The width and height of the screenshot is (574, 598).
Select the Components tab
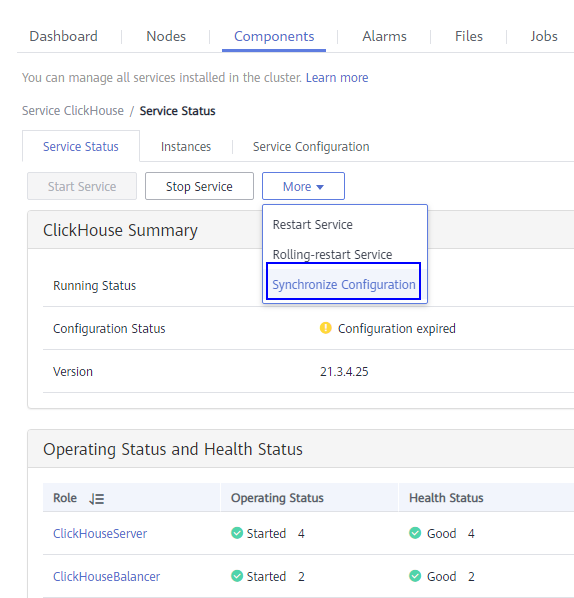(x=274, y=36)
